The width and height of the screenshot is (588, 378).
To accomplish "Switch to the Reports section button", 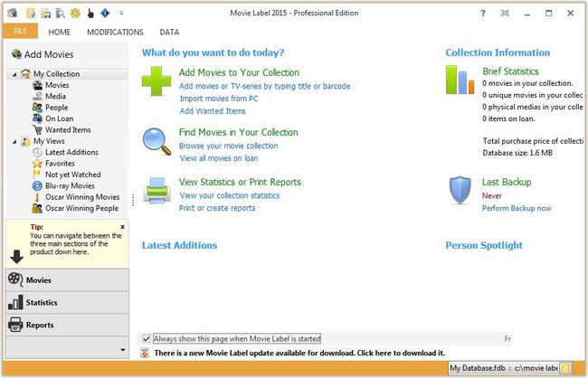I will coord(67,325).
